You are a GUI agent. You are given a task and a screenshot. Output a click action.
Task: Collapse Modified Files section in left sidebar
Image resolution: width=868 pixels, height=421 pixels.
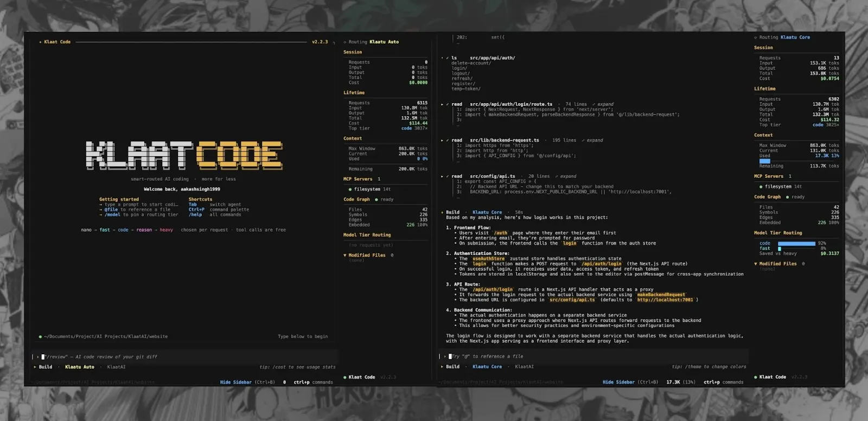345,255
